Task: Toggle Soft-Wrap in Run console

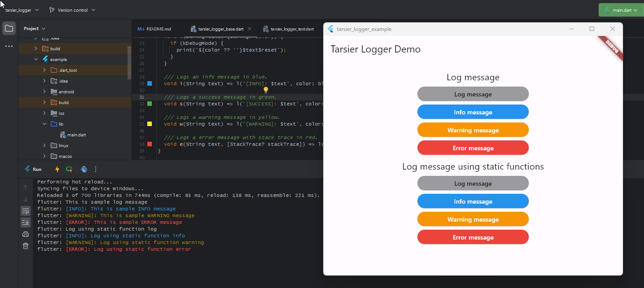Action: (x=26, y=211)
